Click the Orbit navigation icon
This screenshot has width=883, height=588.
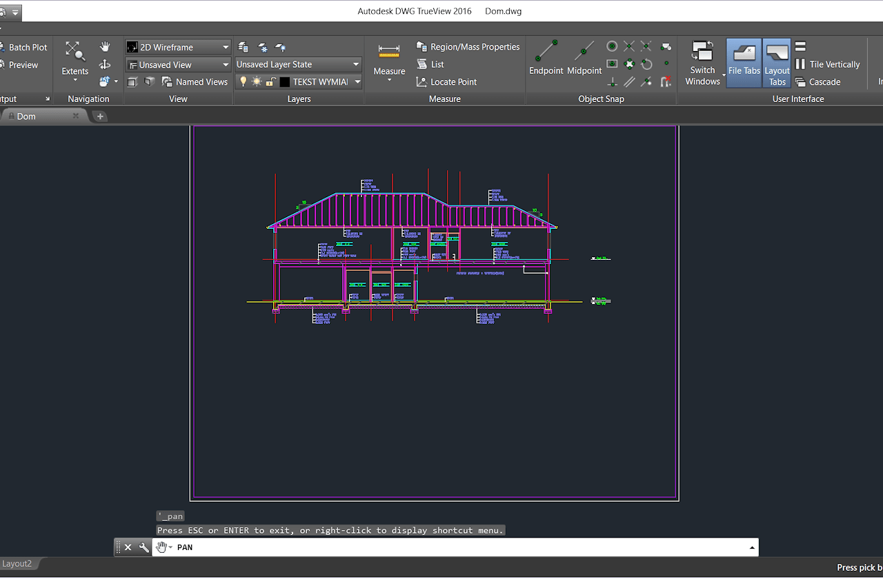pyautogui.click(x=105, y=64)
